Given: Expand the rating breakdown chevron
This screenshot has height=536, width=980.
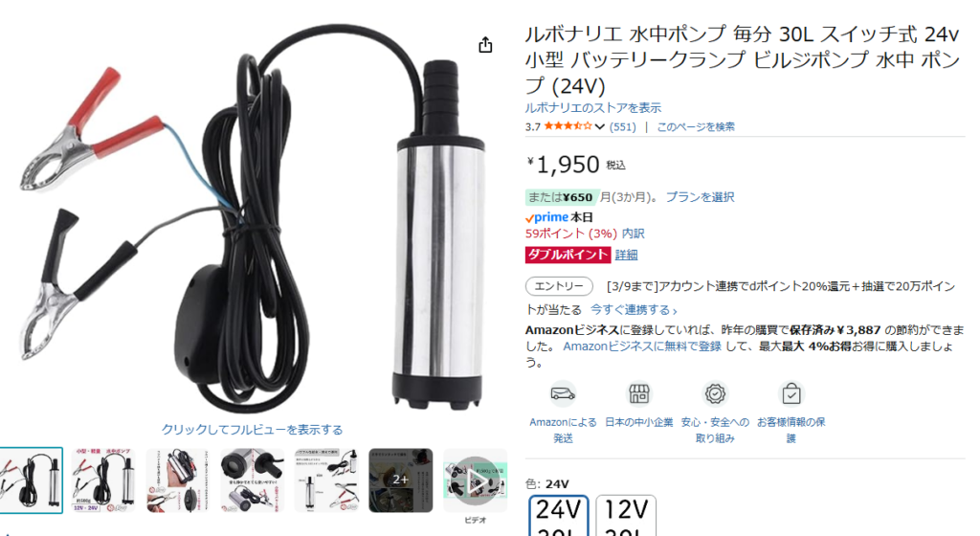Looking at the screenshot, I should pos(599,126).
